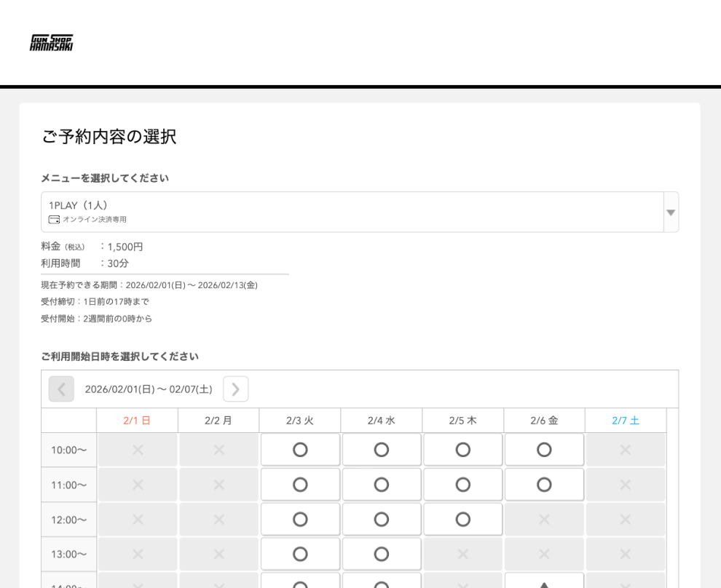The image size is (721, 588).
Task: Click the × mark under 2/1 at 10:00
Action: tap(137, 450)
